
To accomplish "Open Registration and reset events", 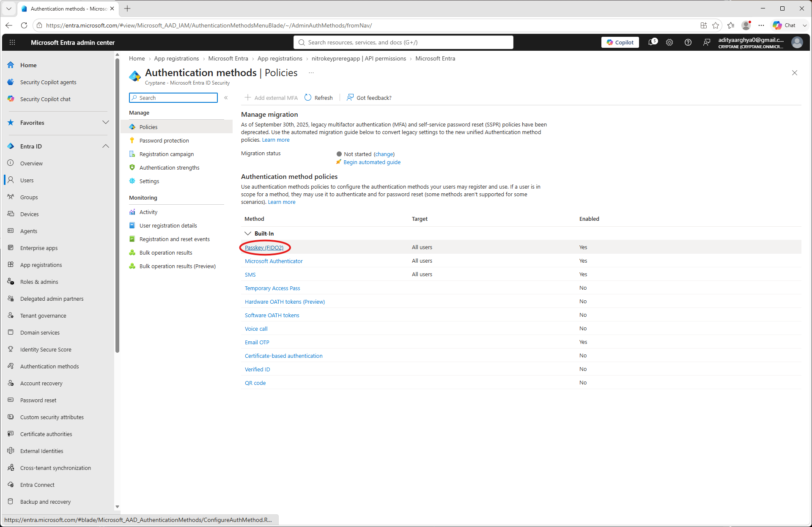I will [174, 239].
